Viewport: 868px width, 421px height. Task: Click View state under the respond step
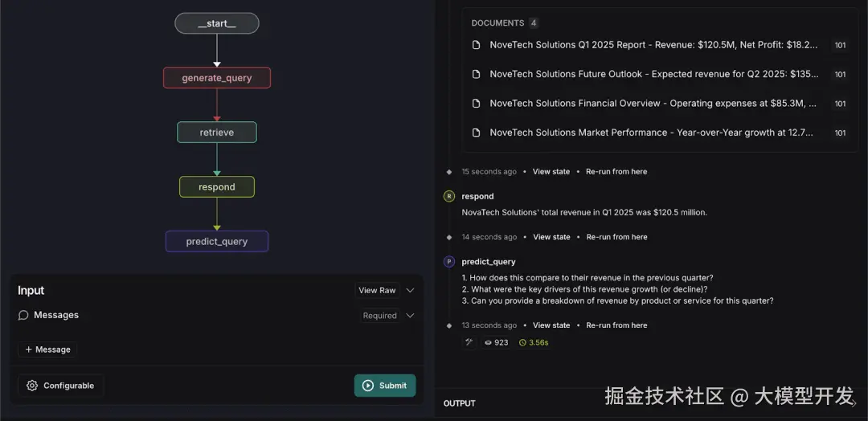[551, 237]
